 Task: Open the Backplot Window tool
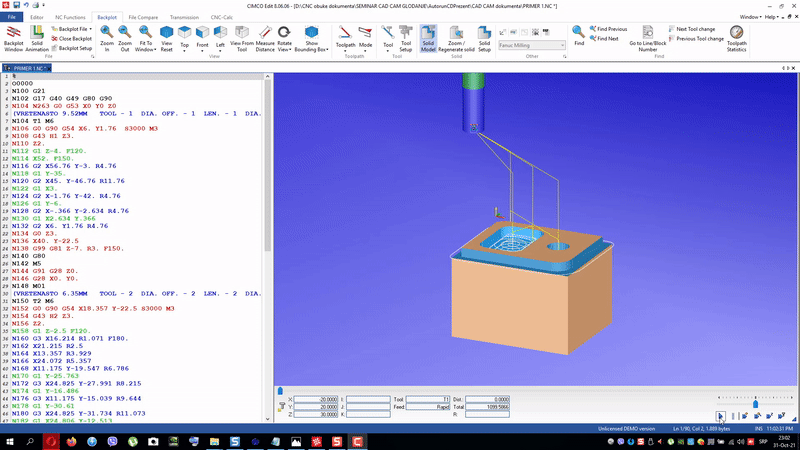point(13,39)
